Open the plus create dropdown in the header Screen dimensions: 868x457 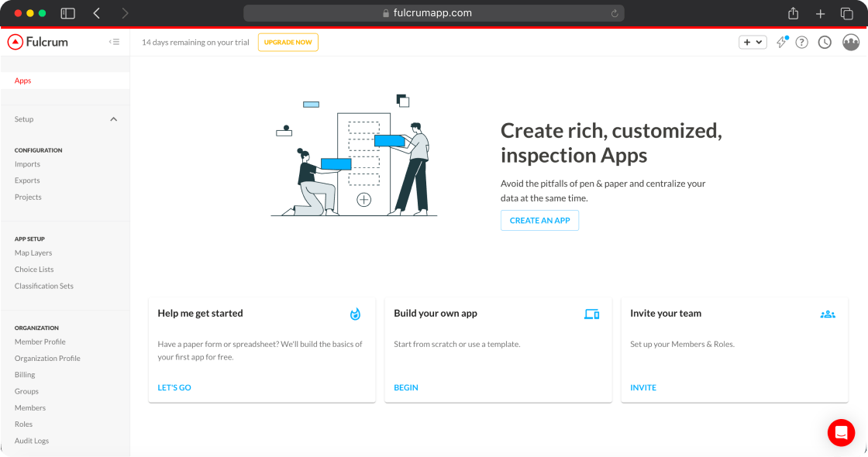pos(753,42)
